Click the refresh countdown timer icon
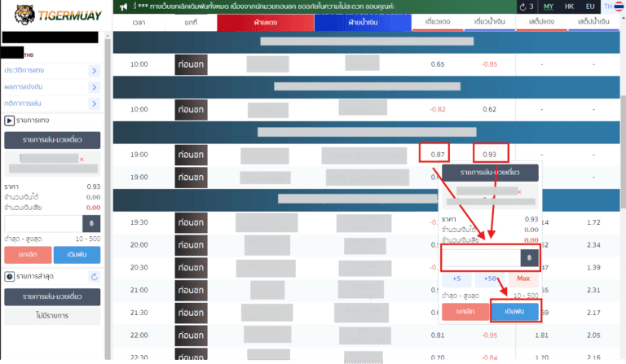Image resolution: width=626 pixels, height=364 pixels. [524, 7]
